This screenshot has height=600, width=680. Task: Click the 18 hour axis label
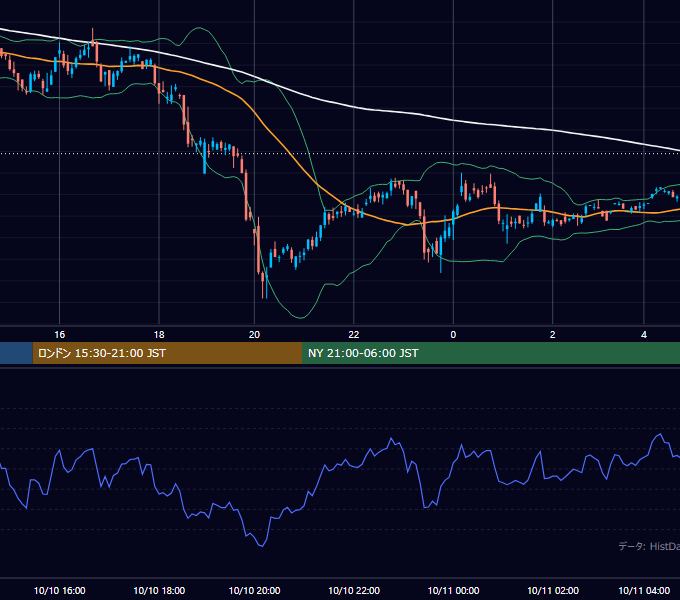click(x=159, y=335)
